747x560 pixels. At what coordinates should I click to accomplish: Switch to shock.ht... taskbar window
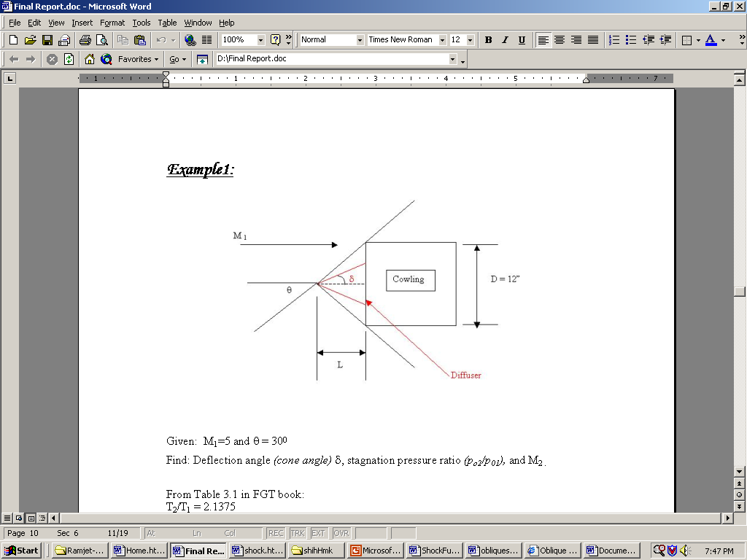[x=258, y=551]
